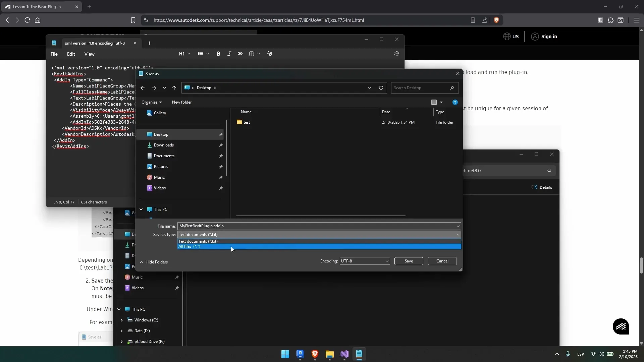Click Cancel button in Save as dialog

click(442, 261)
